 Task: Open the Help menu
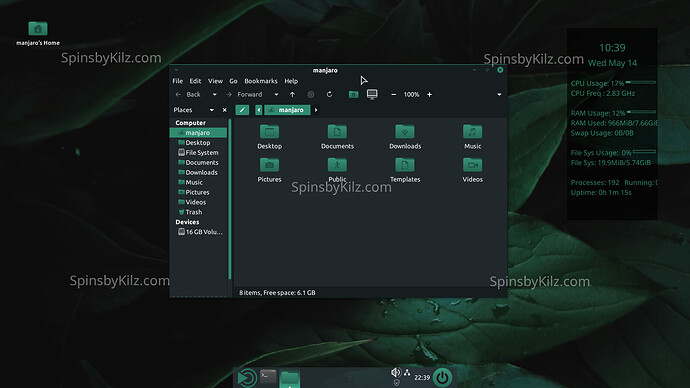click(x=291, y=81)
